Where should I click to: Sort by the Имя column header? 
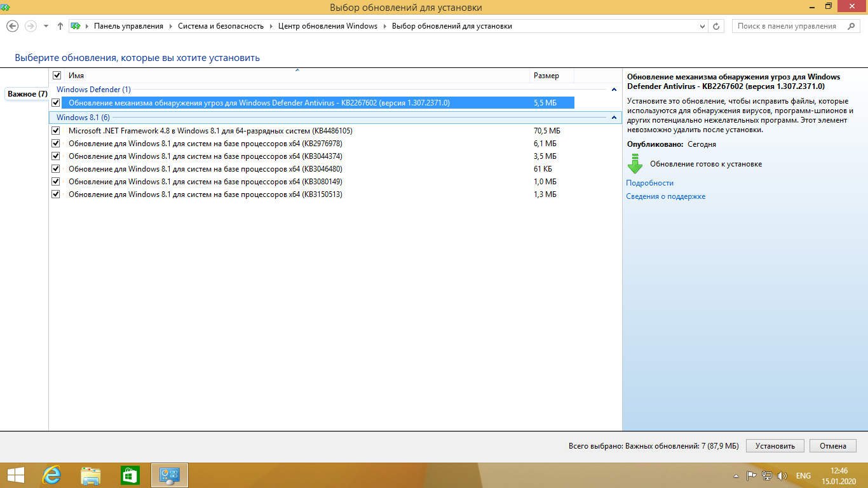(x=296, y=76)
